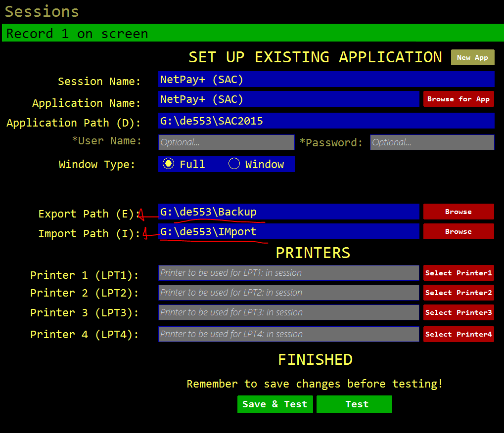504x433 pixels.
Task: Click the '*Password:' label
Action: (331, 142)
